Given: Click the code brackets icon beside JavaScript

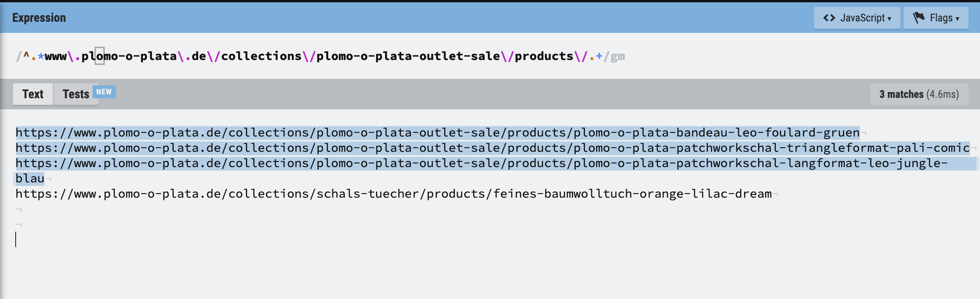Looking at the screenshot, I should 829,18.
